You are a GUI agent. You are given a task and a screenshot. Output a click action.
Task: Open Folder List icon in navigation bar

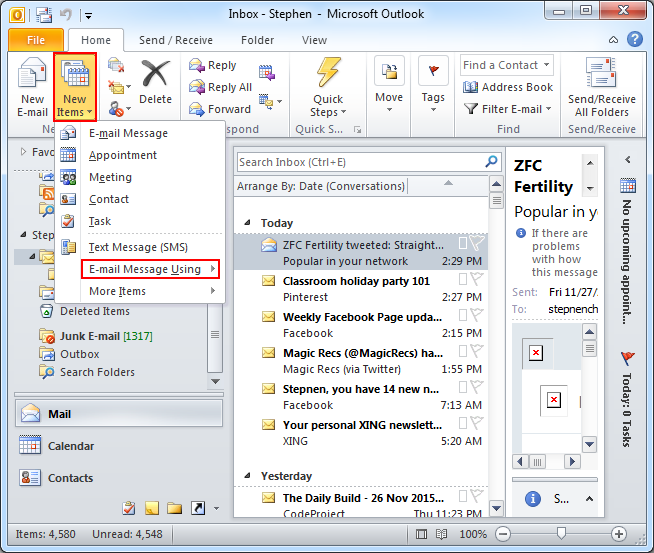pyautogui.click(x=175, y=508)
